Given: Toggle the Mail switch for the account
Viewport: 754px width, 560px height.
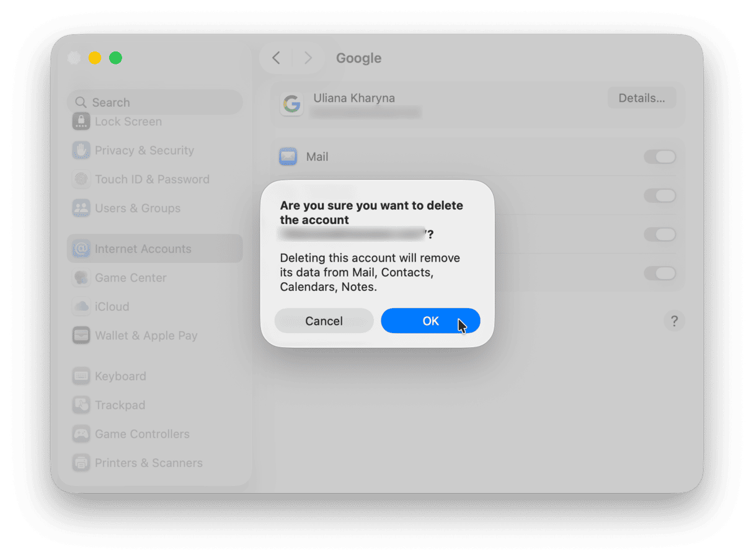Looking at the screenshot, I should tap(660, 156).
